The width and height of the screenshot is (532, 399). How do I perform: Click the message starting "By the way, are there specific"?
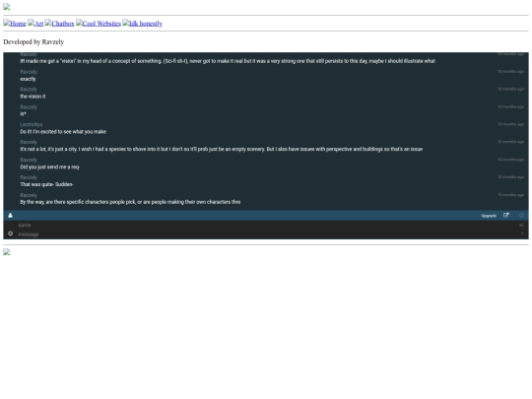click(130, 202)
